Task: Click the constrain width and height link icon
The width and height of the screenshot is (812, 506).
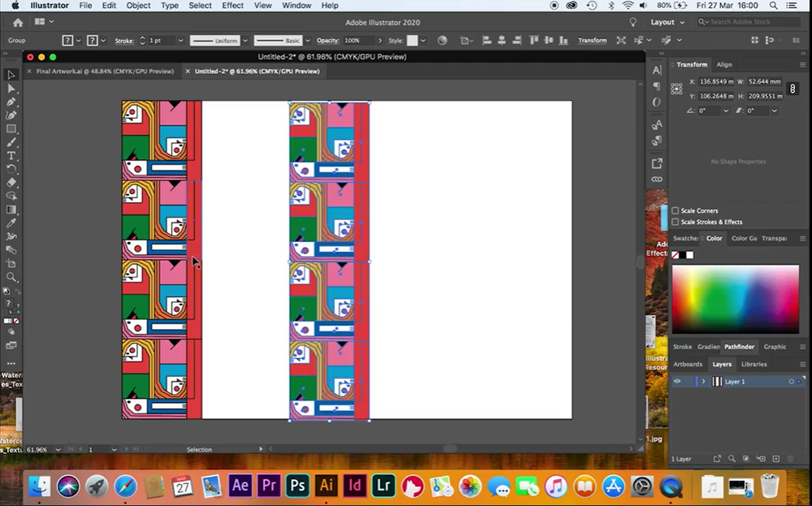Action: (x=793, y=89)
